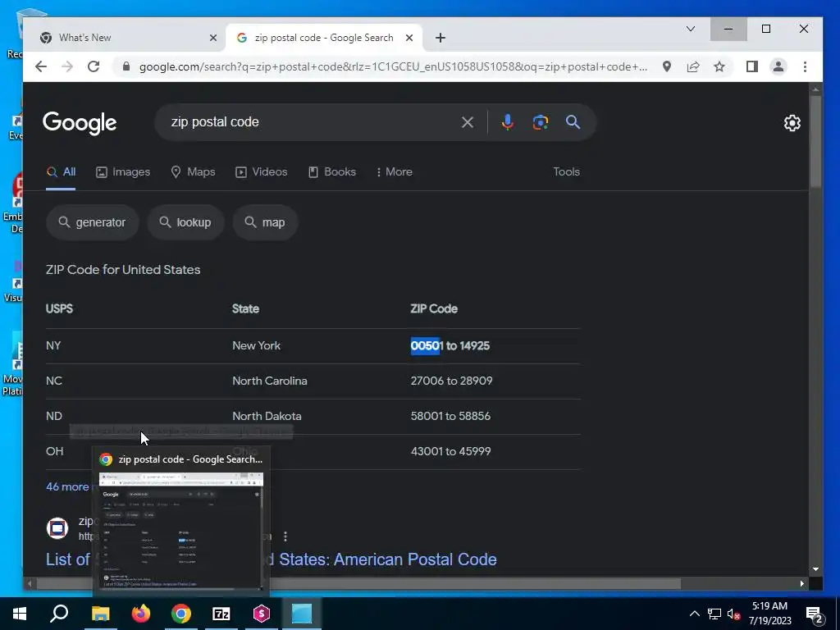Click the ZIP Code column header
Image resolution: width=840 pixels, height=630 pixels.
click(x=434, y=309)
